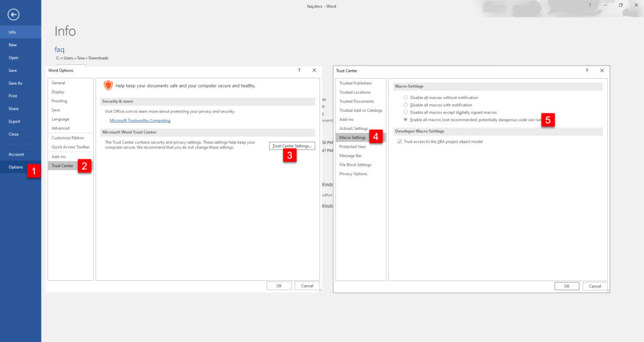Screen dimensions: 644x342
Task: Toggle Trust access to VBA project object model
Action: point(400,142)
